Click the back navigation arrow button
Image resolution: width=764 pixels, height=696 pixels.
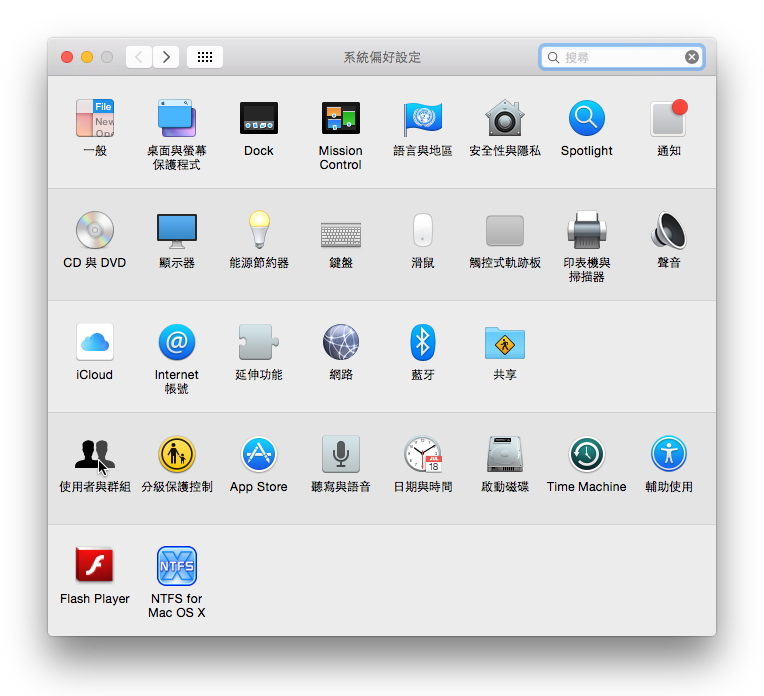[x=139, y=57]
